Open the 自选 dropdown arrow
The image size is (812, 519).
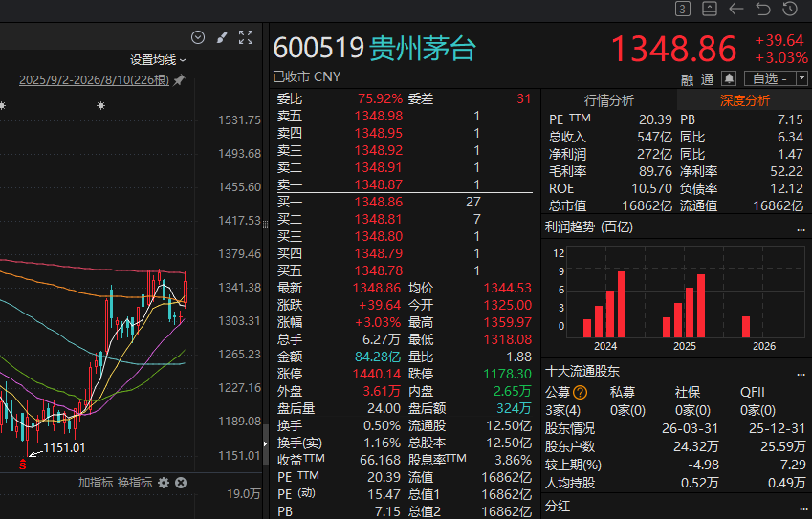[x=801, y=78]
